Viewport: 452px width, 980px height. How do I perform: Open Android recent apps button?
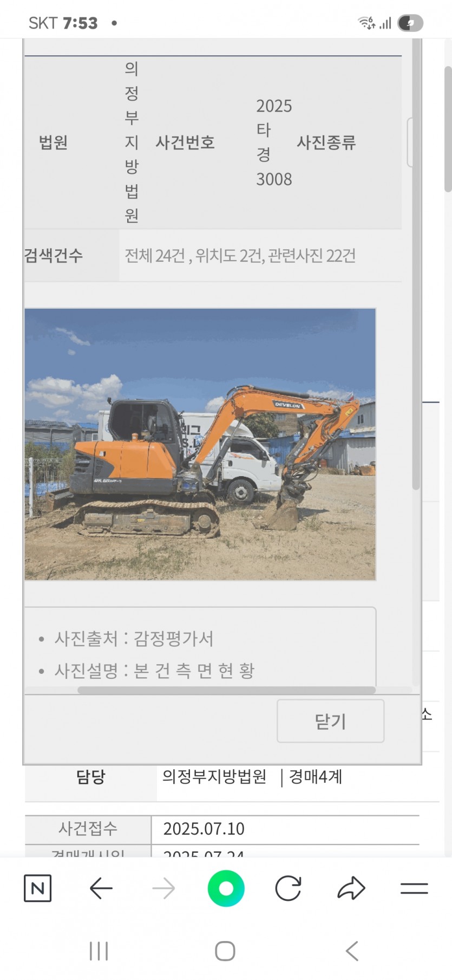coord(99,951)
